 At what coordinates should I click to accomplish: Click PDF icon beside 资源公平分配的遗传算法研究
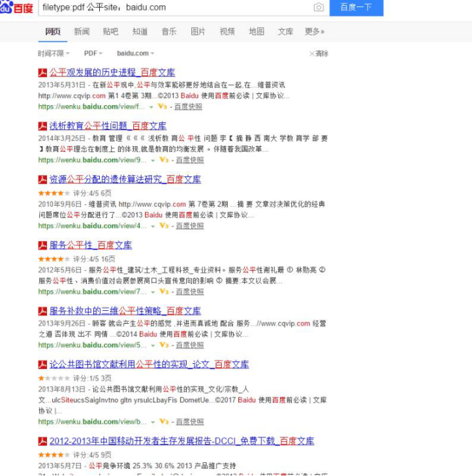pos(42,180)
